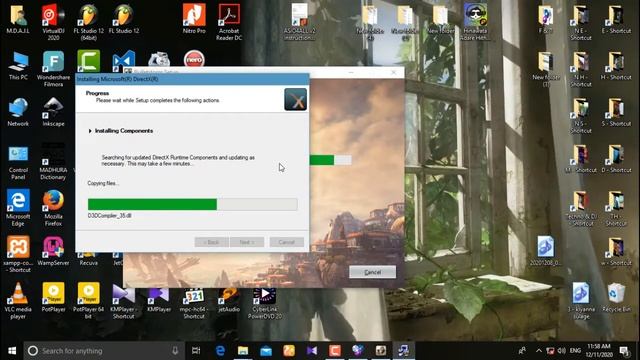Expand the Installing Components arrow

[x=90, y=131]
